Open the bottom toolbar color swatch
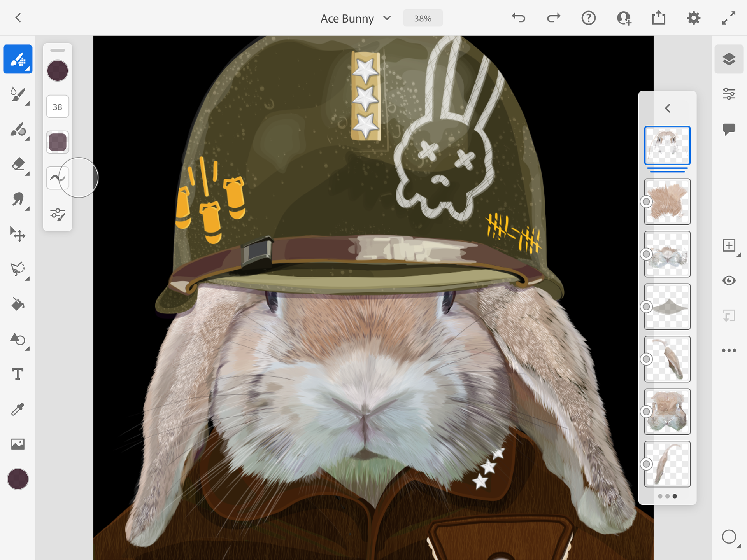Image resolution: width=747 pixels, height=560 pixels. [18, 479]
